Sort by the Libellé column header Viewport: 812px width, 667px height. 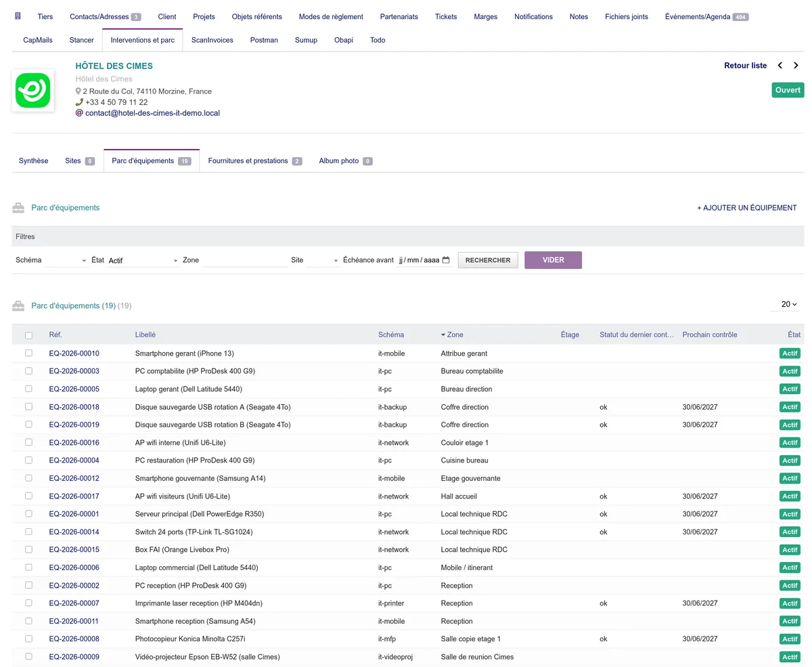145,335
